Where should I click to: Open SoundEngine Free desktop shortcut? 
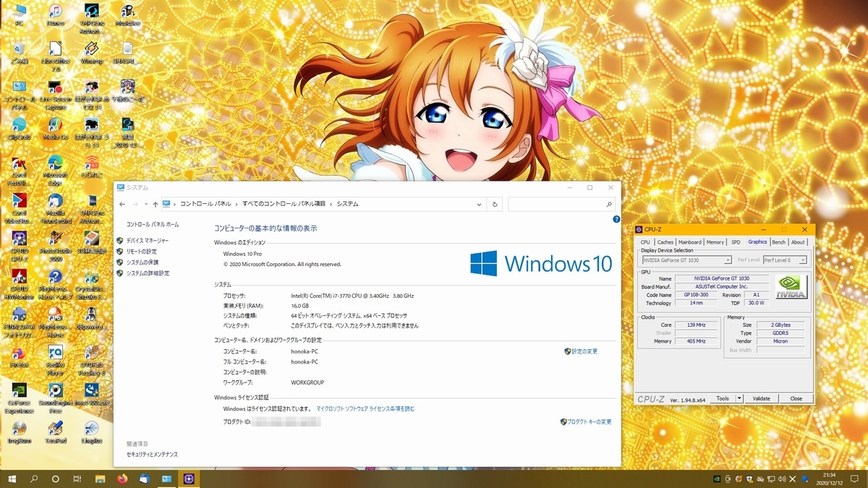(x=55, y=397)
